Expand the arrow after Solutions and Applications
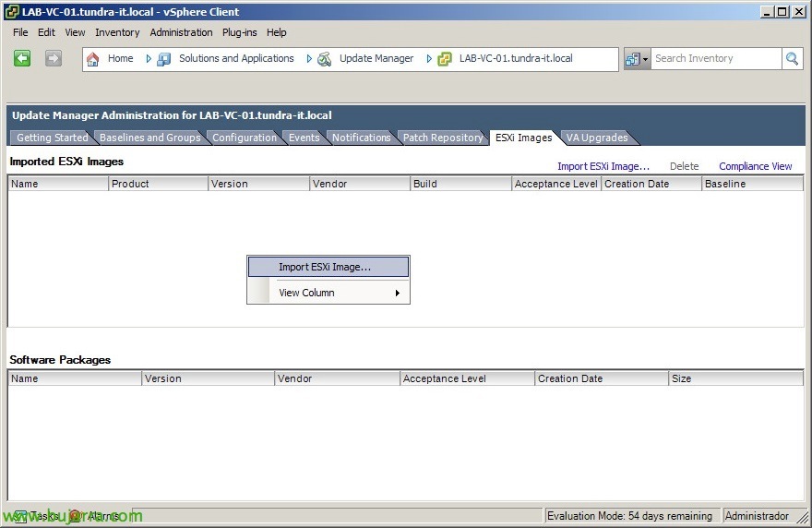The width and height of the screenshot is (812, 528). [309, 58]
